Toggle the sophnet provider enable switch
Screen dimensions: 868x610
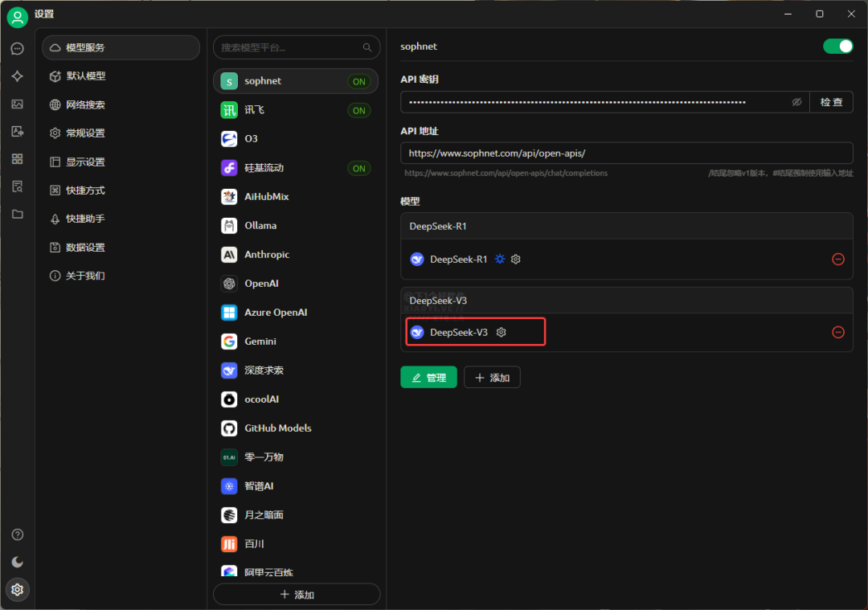[837, 47]
